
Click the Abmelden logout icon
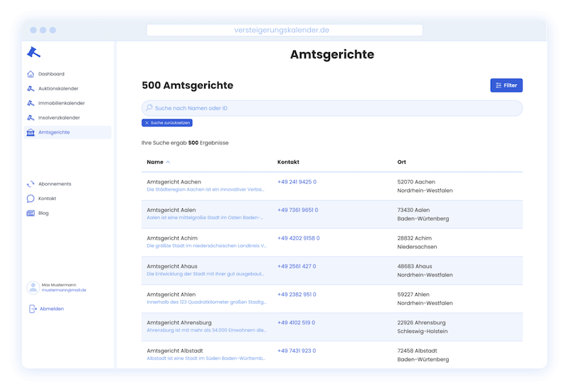click(x=33, y=309)
